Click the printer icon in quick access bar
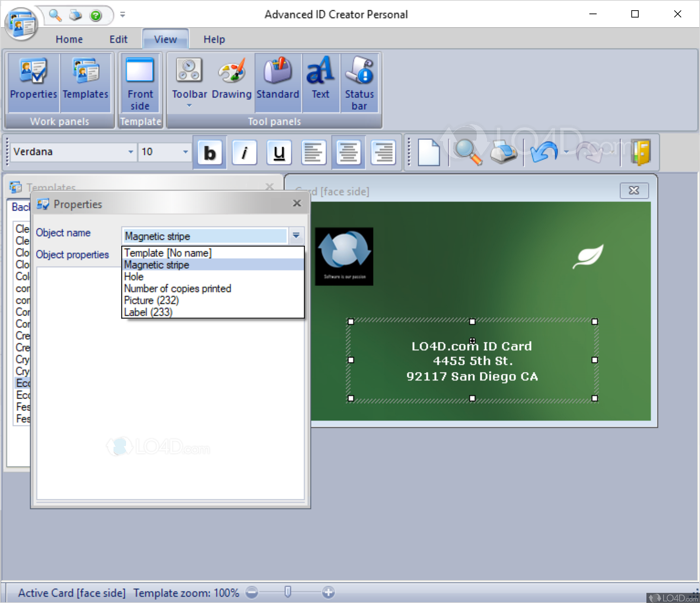 pos(76,15)
